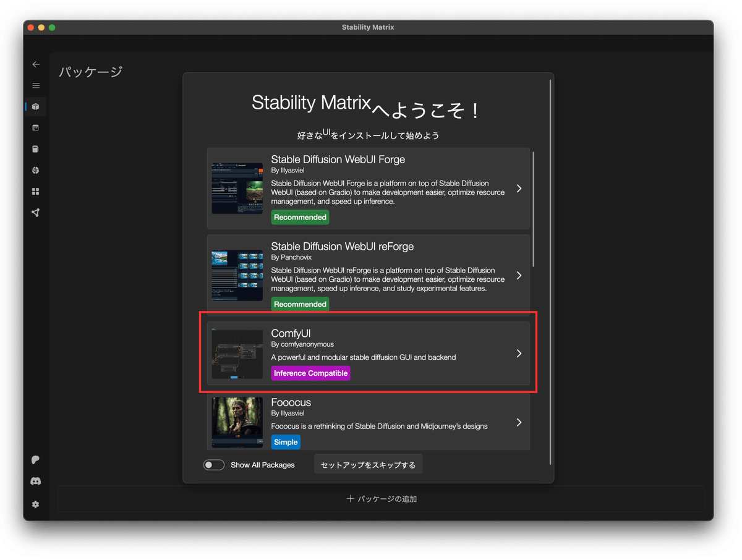Click Stable Diffusion WebUI Forge thumbnail
Image resolution: width=742 pixels, height=560 pixels.
click(237, 189)
